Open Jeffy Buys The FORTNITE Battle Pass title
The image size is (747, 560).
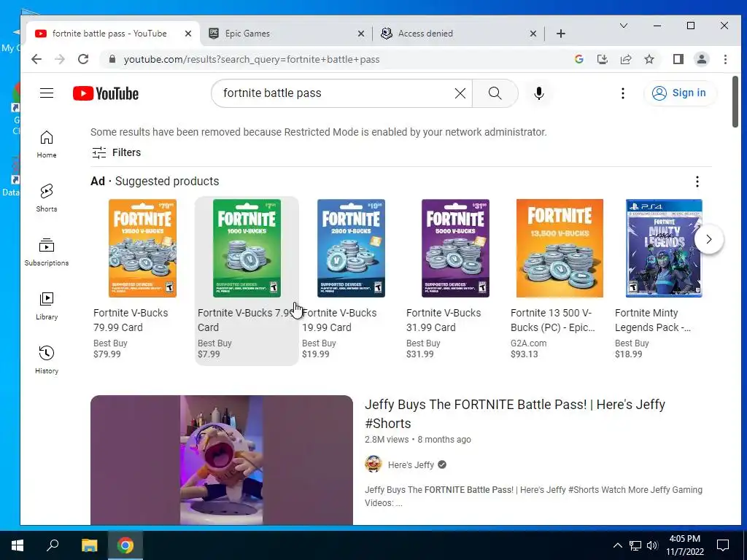[514, 414]
